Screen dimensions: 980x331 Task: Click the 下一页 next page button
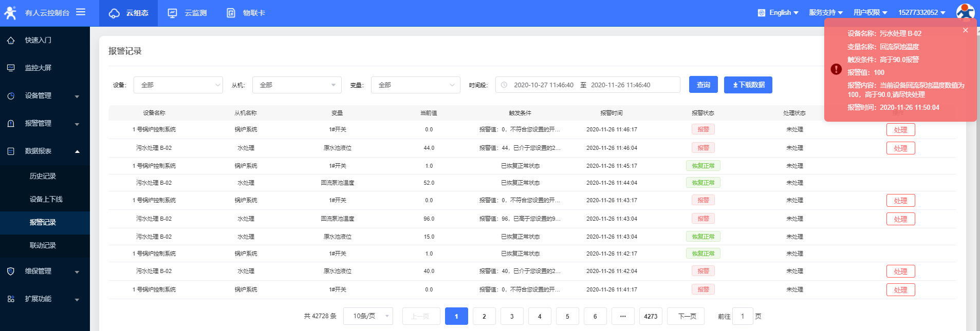point(686,316)
